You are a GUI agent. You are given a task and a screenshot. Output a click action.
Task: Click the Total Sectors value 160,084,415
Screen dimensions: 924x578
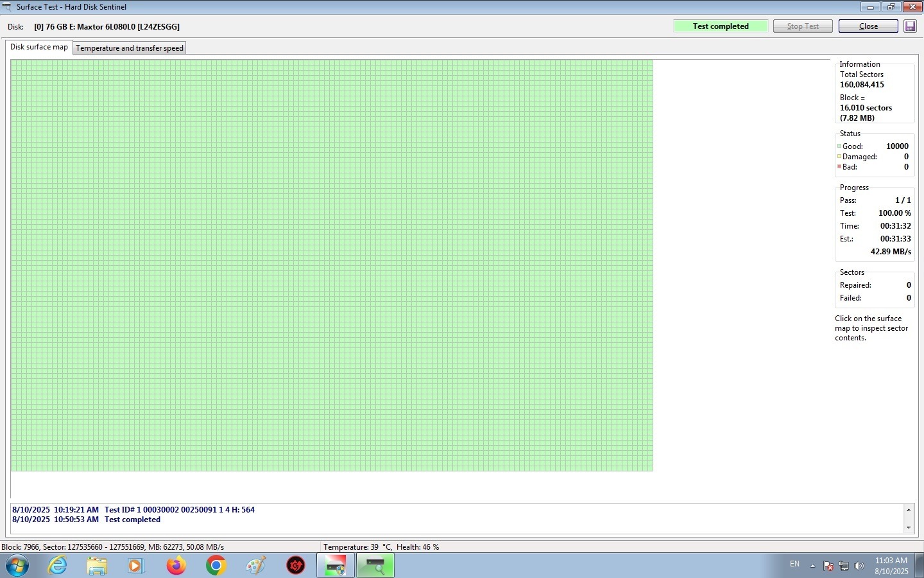pyautogui.click(x=862, y=85)
